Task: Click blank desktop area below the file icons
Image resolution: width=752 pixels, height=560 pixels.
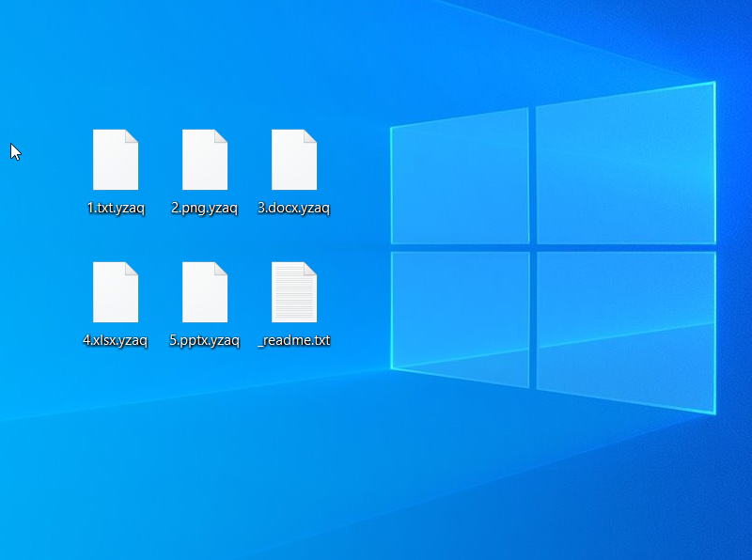Action: [207, 442]
